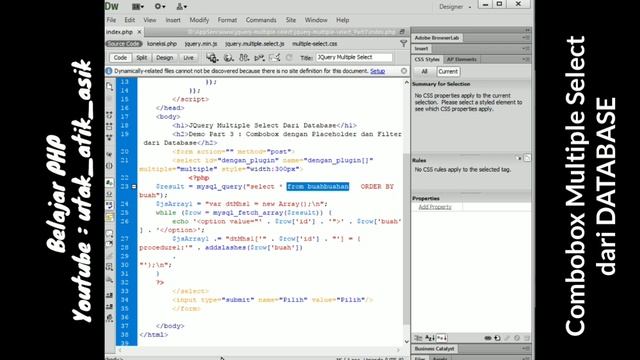
Task: Click the Format Source Code icon
Action: tap(109, 317)
